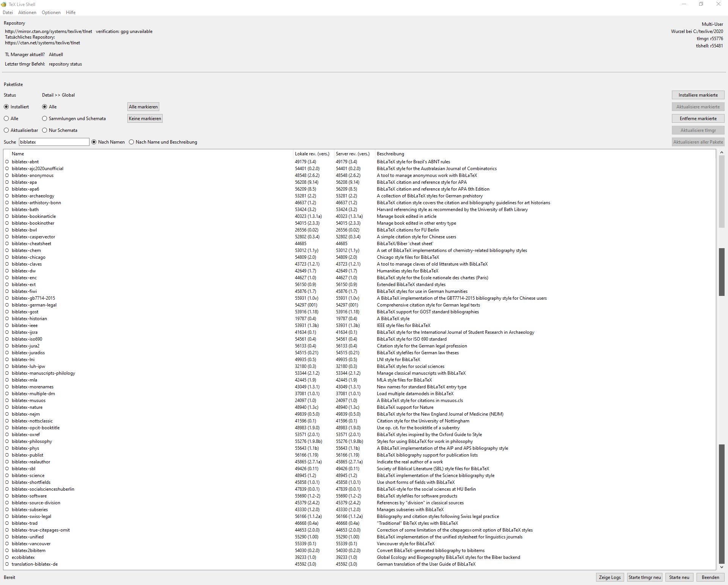The width and height of the screenshot is (728, 585).
Task: Mark the ecobiblatex package circle icon
Action: click(7, 557)
